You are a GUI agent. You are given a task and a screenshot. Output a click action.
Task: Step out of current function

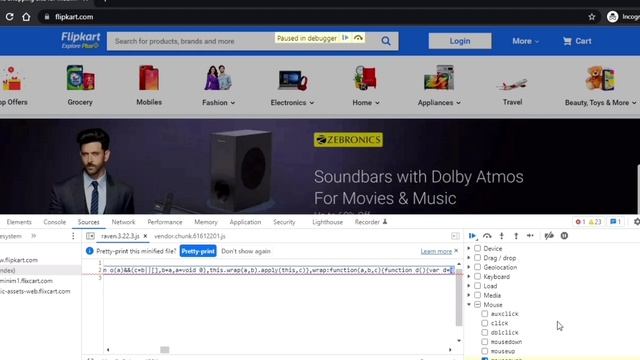pyautogui.click(x=516, y=236)
